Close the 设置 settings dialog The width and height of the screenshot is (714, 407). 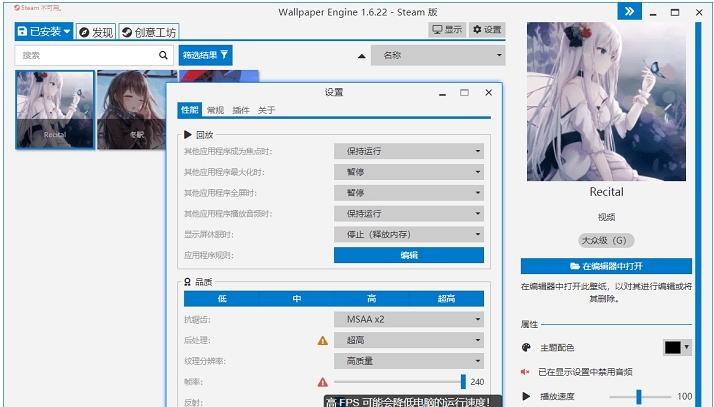coord(489,92)
